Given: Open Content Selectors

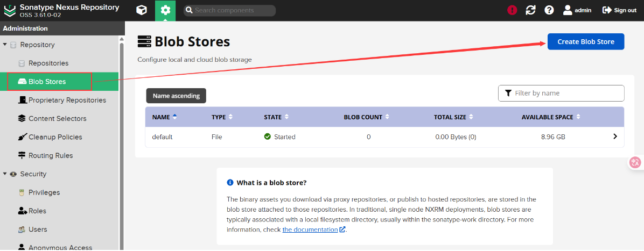Looking at the screenshot, I should [x=58, y=119].
